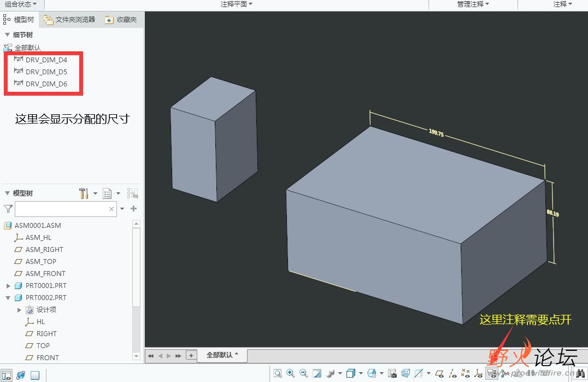The width and height of the screenshot is (588, 382).
Task: Click the Rendering options sphere icon
Action: click(331, 373)
